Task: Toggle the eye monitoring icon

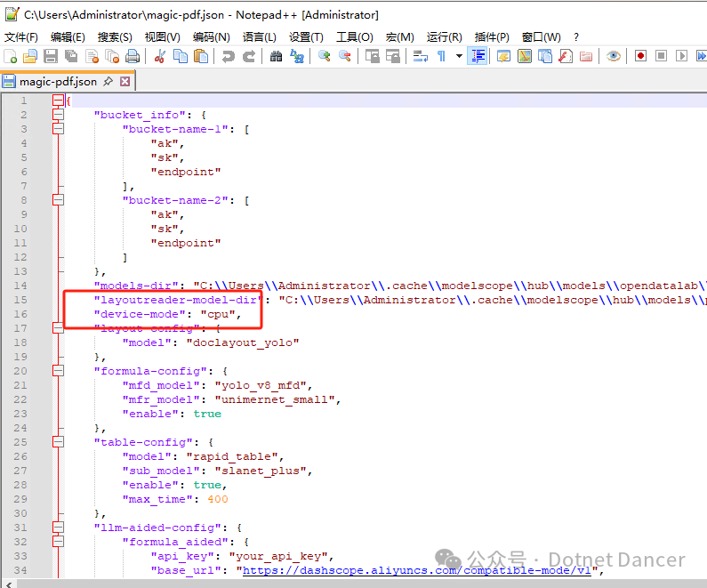Action: point(614,56)
